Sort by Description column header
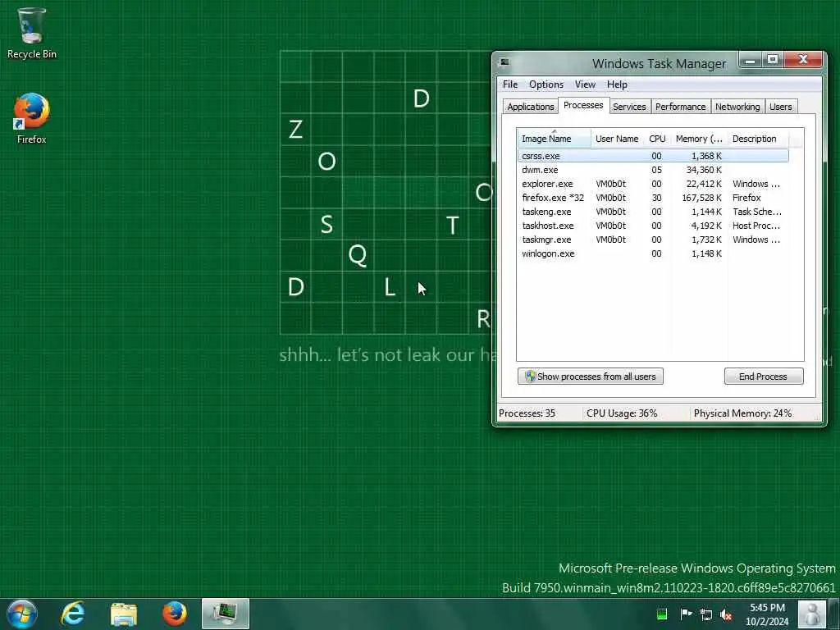 click(757, 139)
